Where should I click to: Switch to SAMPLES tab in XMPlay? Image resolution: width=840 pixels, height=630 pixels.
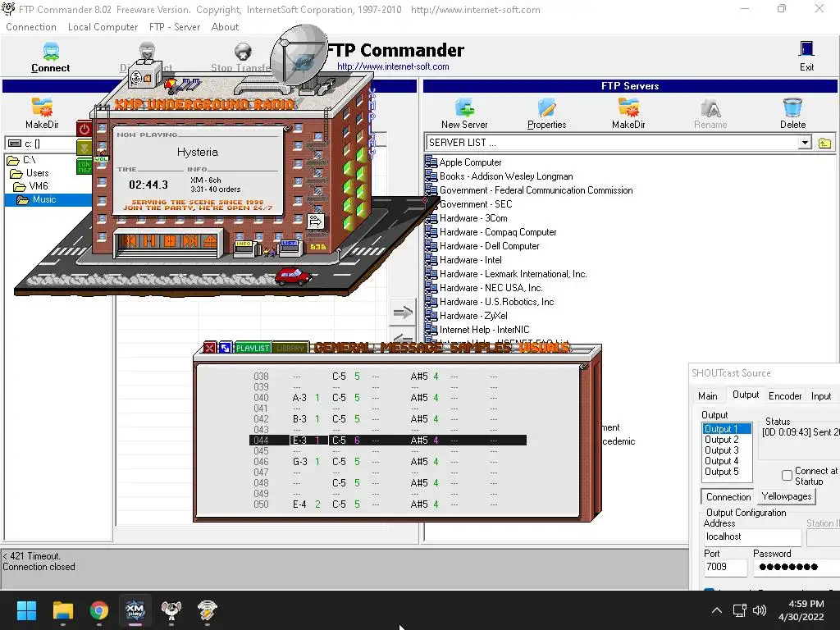coord(481,348)
